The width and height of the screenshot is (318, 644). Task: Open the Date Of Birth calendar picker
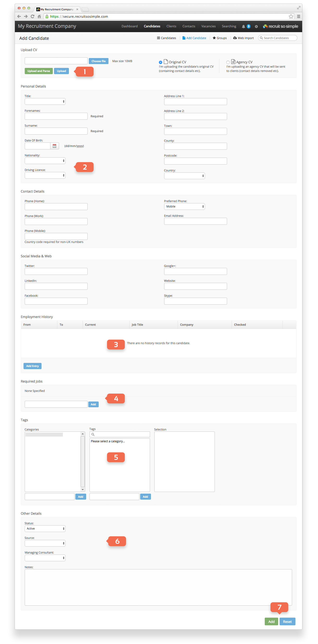click(x=54, y=146)
